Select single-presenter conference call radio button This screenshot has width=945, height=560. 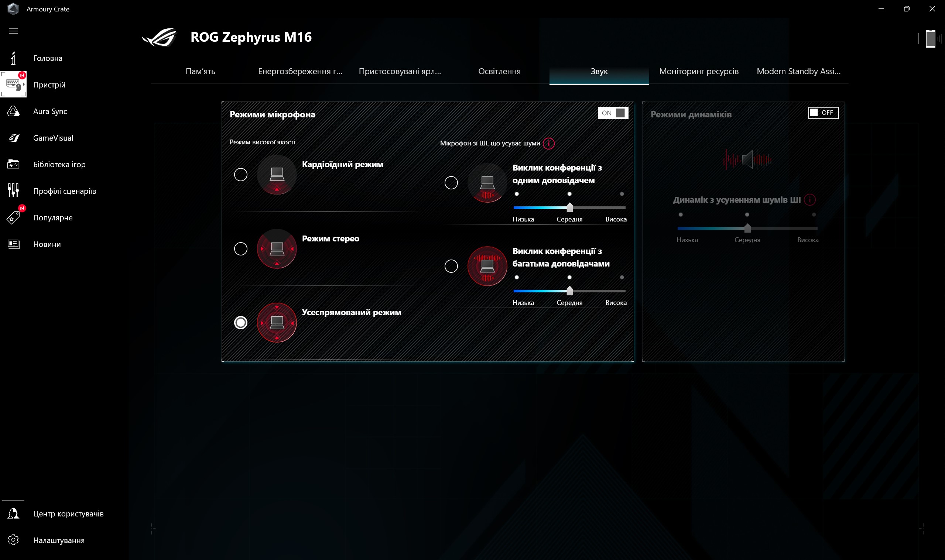(451, 183)
